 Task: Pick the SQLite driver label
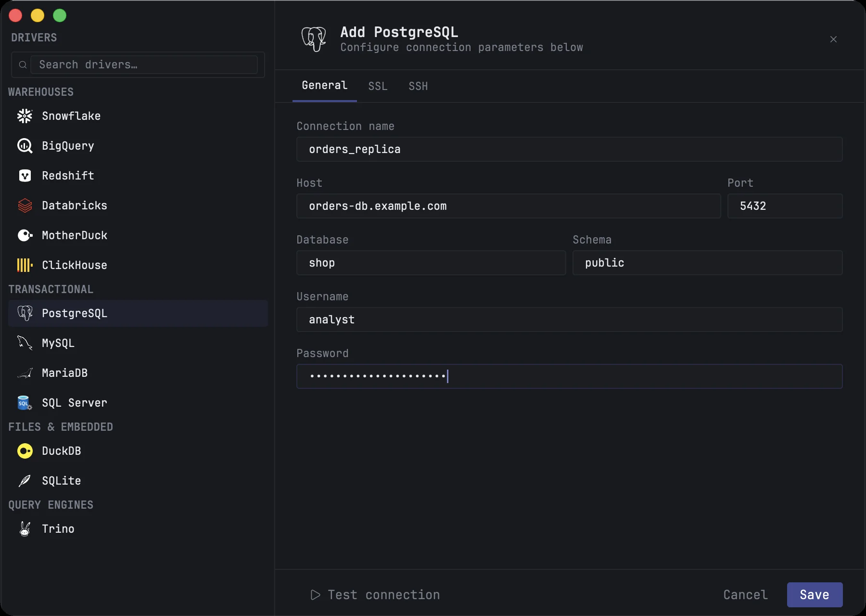62,481
